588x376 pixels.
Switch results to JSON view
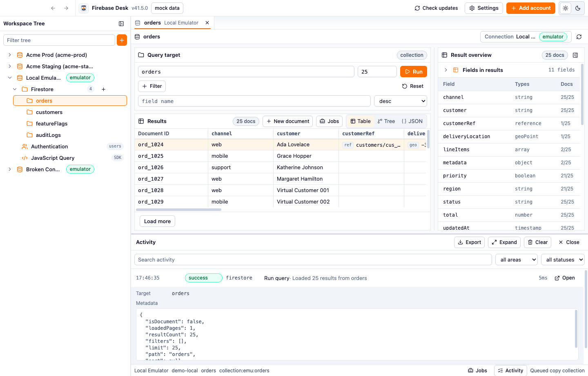[412, 121]
